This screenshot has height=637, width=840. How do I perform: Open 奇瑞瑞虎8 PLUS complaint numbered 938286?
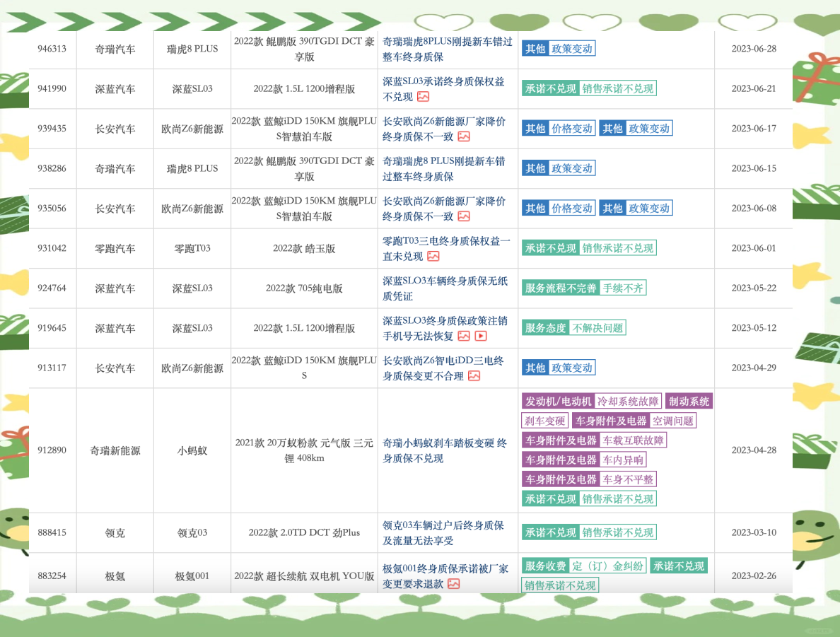click(443, 169)
